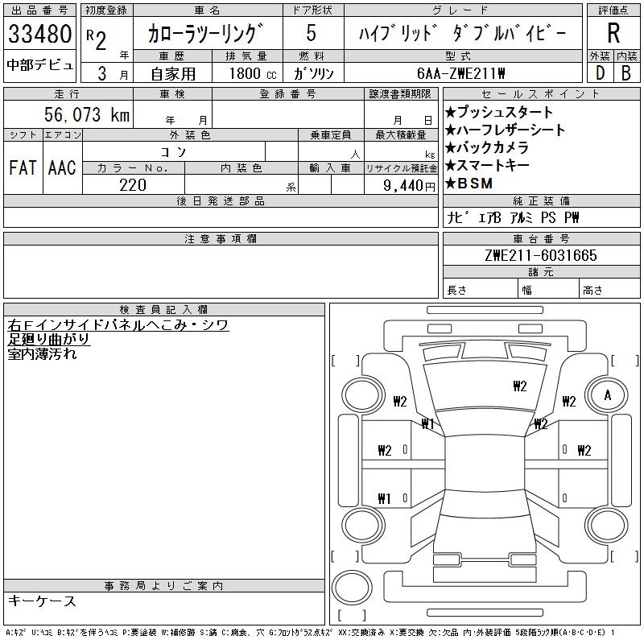Click the R2 first registration year
The height and width of the screenshot is (644, 644).
(x=97, y=39)
